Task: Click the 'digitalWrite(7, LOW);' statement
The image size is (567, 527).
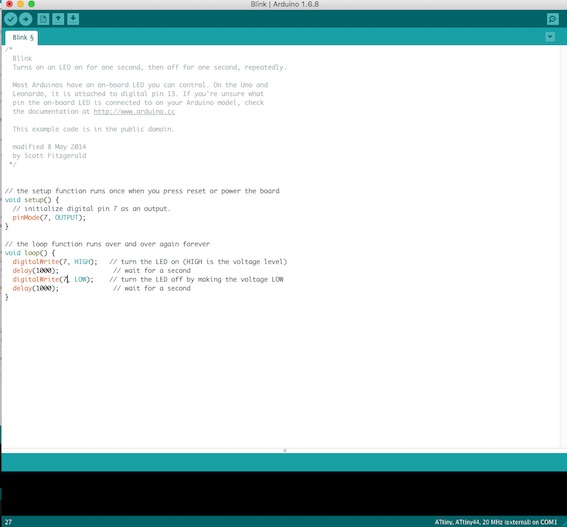Action: (x=53, y=279)
